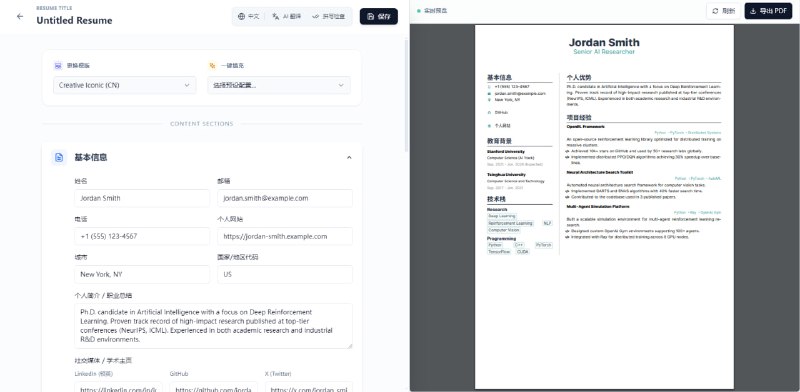Click the template icon beside 更换模板
The image size is (800, 392).
pyautogui.click(x=58, y=66)
